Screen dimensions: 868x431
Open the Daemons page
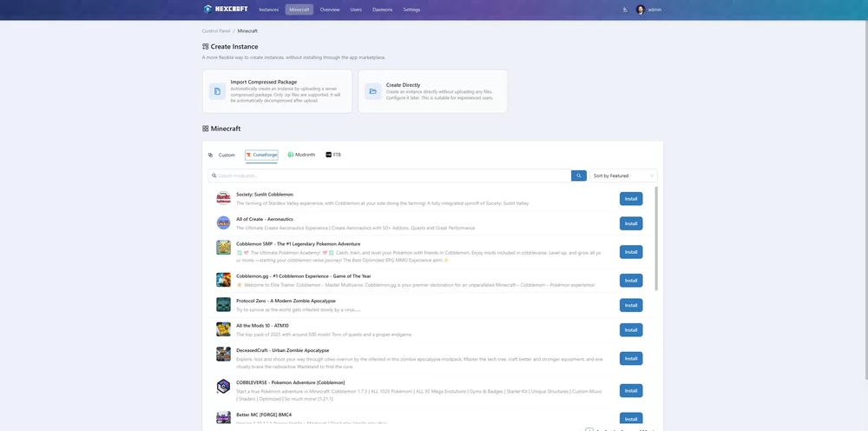(x=382, y=10)
